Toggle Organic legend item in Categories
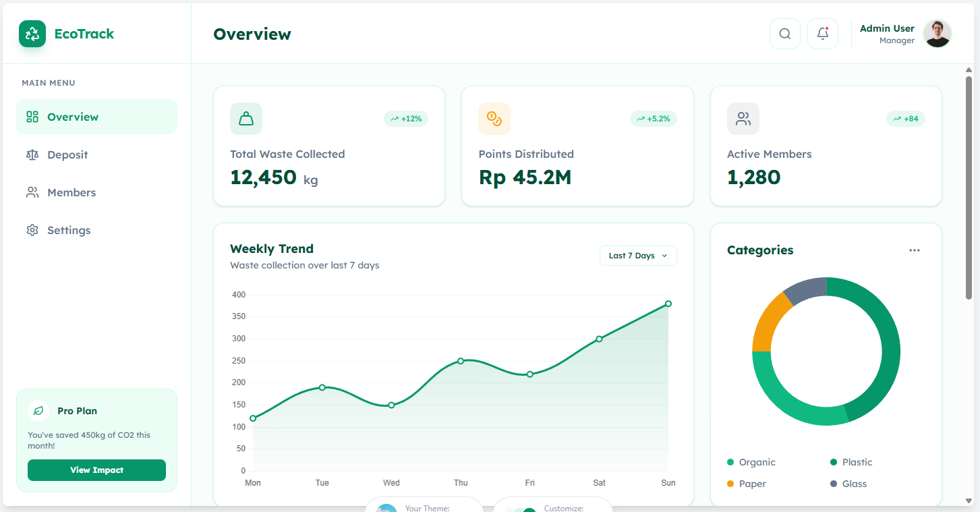Image resolution: width=980 pixels, height=512 pixels. (751, 462)
